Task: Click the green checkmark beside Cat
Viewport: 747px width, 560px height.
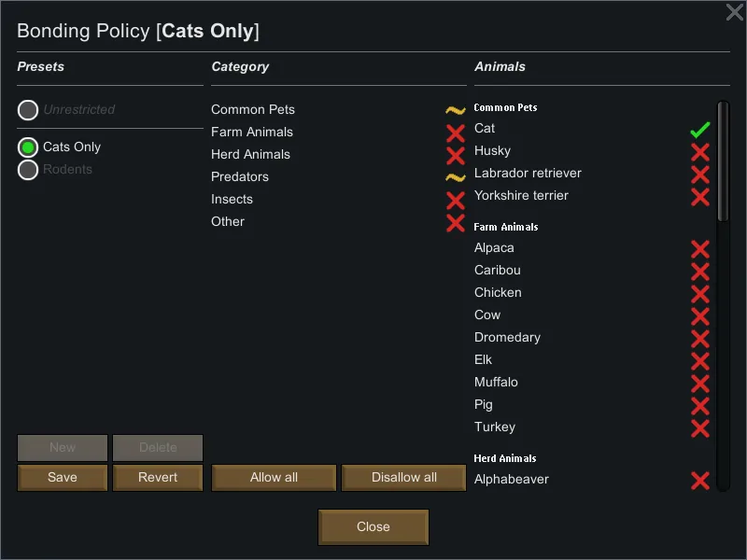Action: tap(699, 130)
